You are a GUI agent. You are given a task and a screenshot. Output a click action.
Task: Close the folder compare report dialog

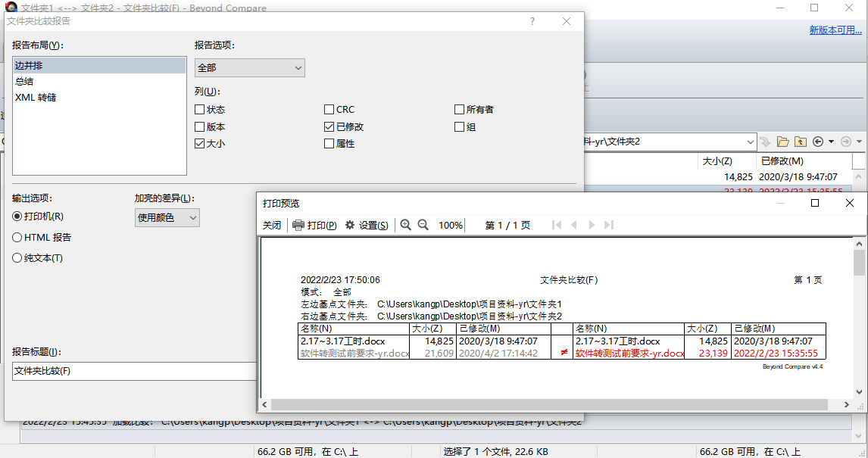coord(567,21)
